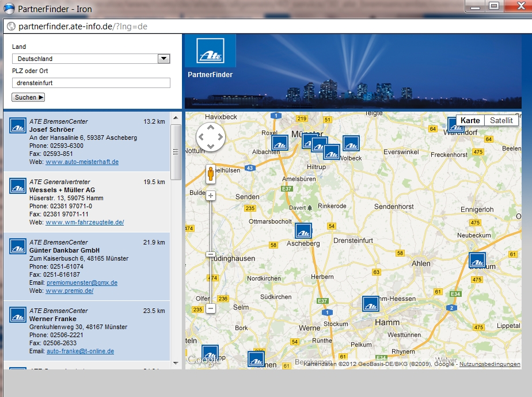This screenshot has width=532, height=397.
Task: Open www.auto-meisterhaft.de link
Action: (82, 162)
